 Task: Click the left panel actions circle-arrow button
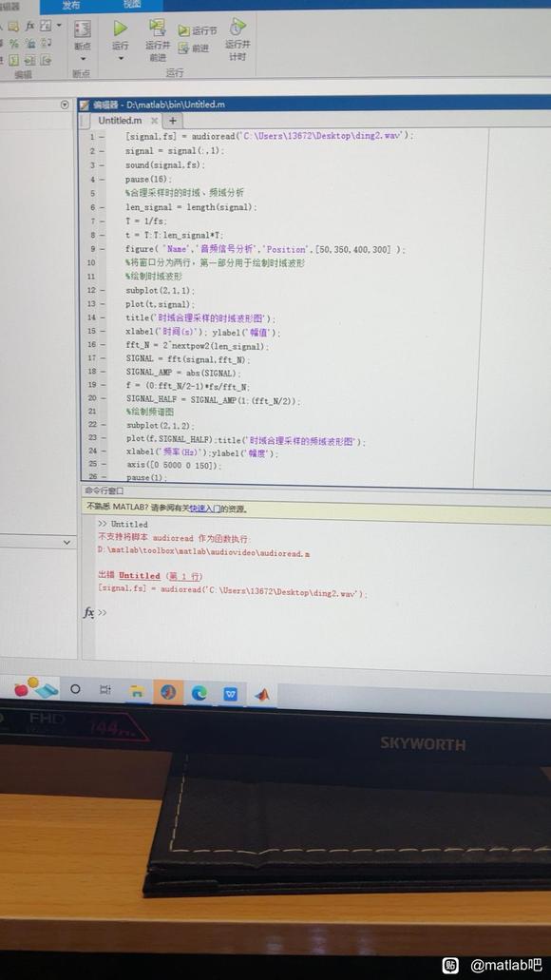click(x=65, y=105)
